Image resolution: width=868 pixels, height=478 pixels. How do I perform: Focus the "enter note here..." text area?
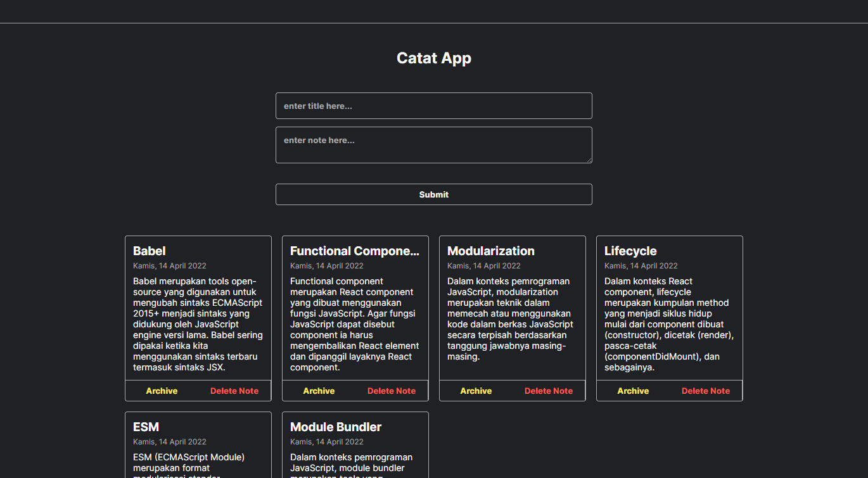[x=433, y=144]
